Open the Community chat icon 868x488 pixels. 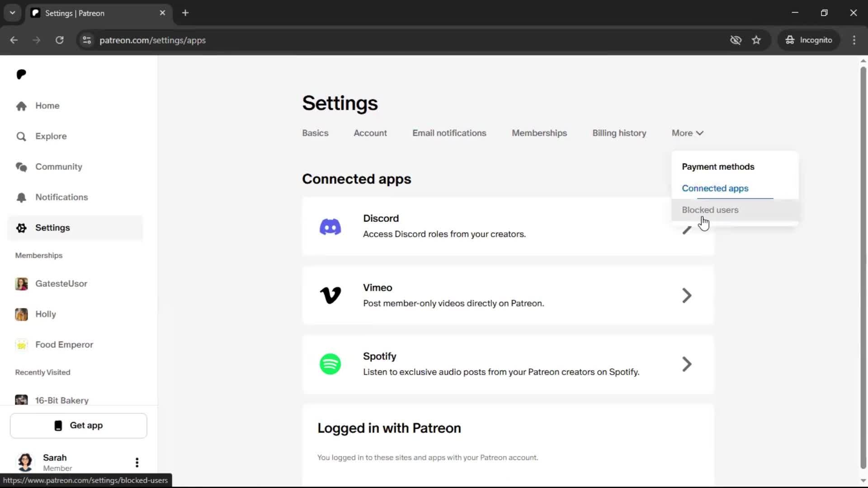click(x=21, y=167)
